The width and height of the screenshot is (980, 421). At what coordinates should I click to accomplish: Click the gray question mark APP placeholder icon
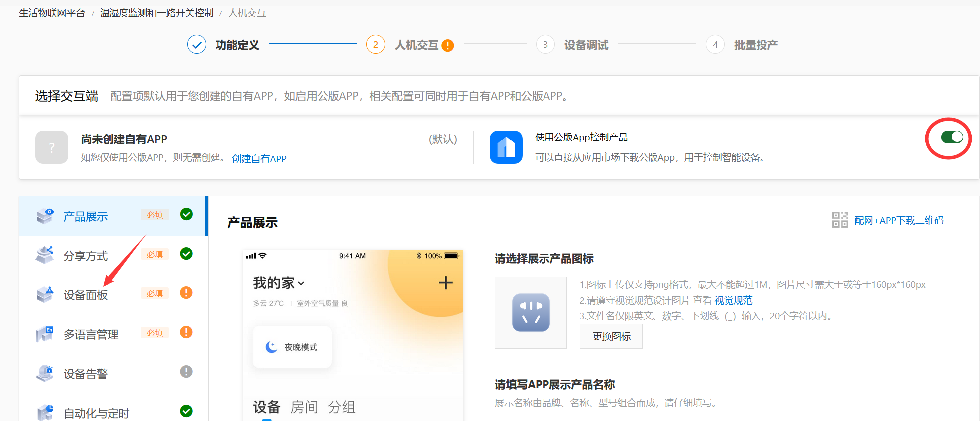pos(52,147)
